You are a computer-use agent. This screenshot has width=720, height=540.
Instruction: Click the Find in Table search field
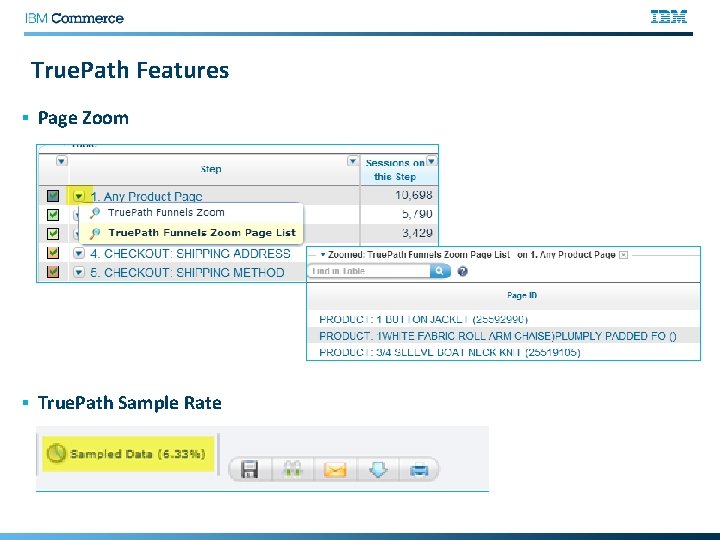coord(369,271)
